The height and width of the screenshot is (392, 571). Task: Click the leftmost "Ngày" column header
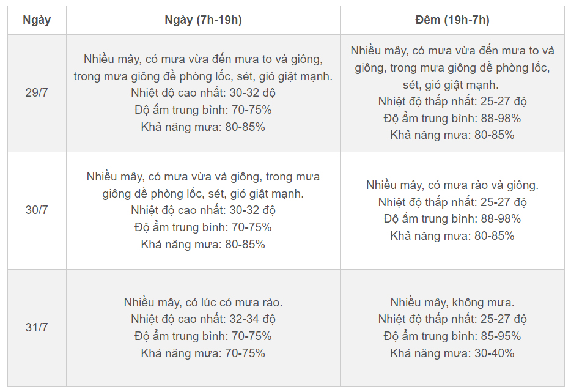pyautogui.click(x=37, y=20)
